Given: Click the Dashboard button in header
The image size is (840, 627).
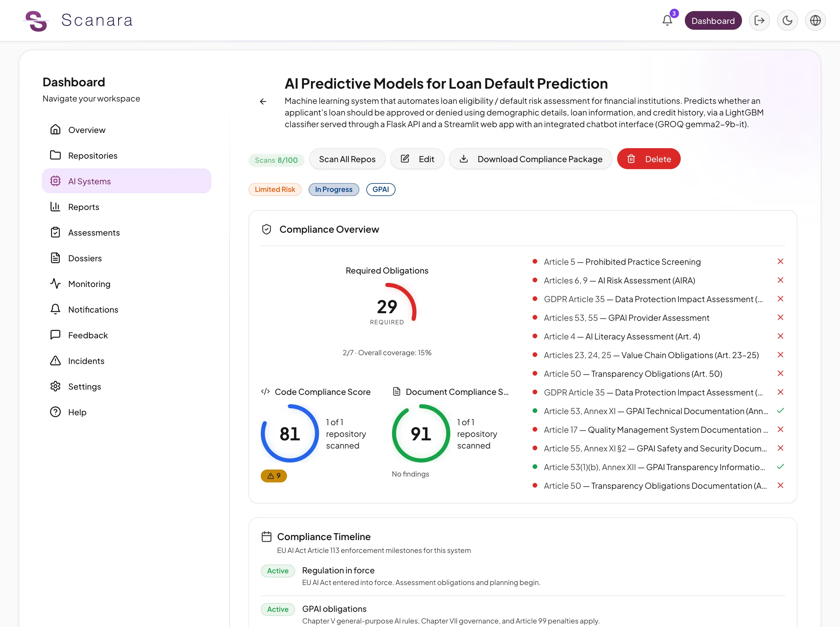Looking at the screenshot, I should coord(713,20).
